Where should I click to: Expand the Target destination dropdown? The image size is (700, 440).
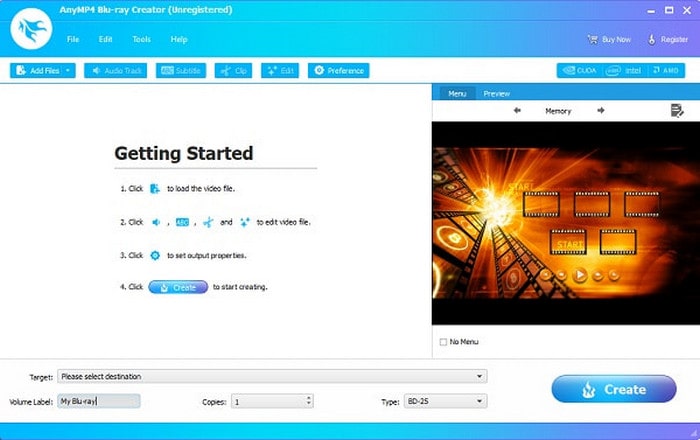tap(481, 376)
